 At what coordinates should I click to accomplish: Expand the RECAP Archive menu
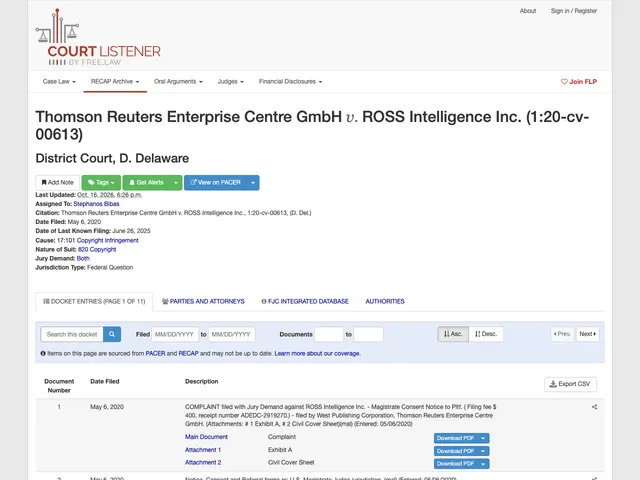point(115,82)
